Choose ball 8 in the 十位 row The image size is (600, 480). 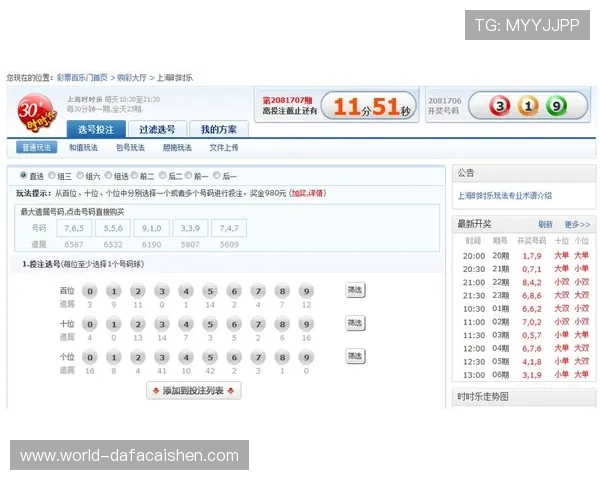tap(282, 325)
